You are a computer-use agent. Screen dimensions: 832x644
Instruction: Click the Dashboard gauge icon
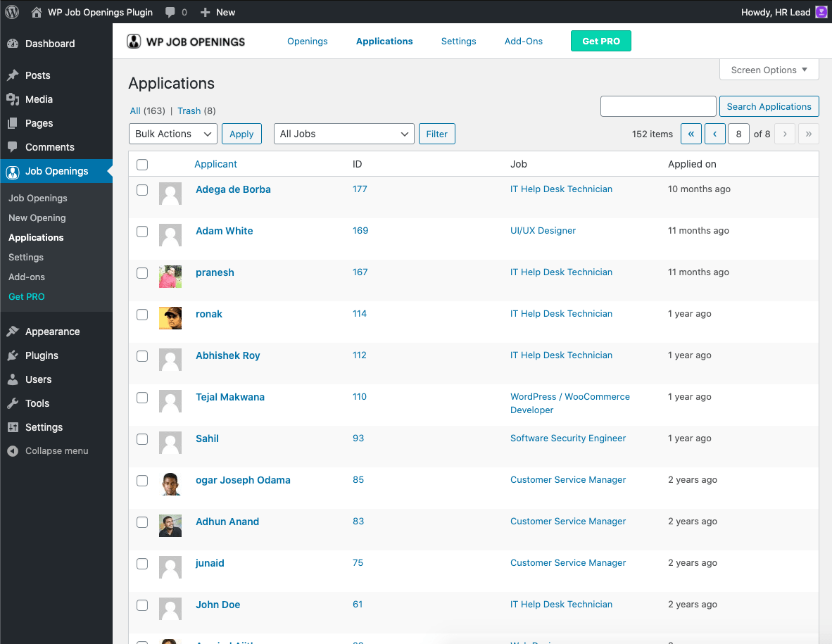coord(13,44)
